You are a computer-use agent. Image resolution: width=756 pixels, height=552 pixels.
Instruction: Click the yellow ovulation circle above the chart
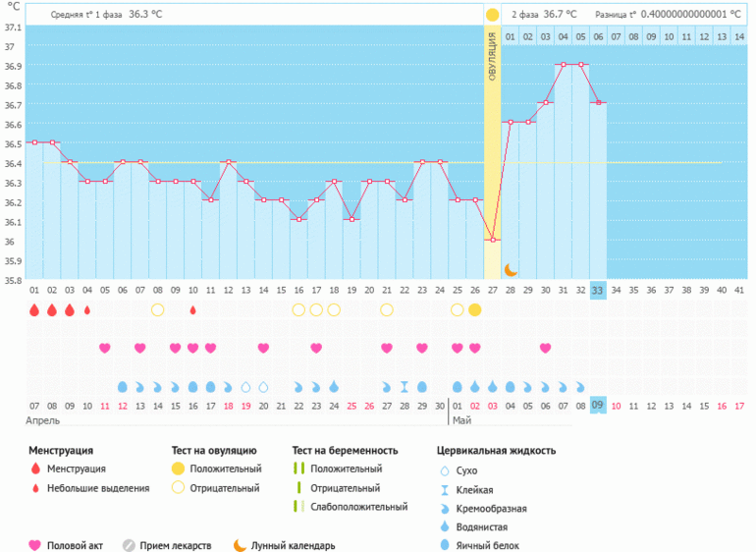click(492, 15)
